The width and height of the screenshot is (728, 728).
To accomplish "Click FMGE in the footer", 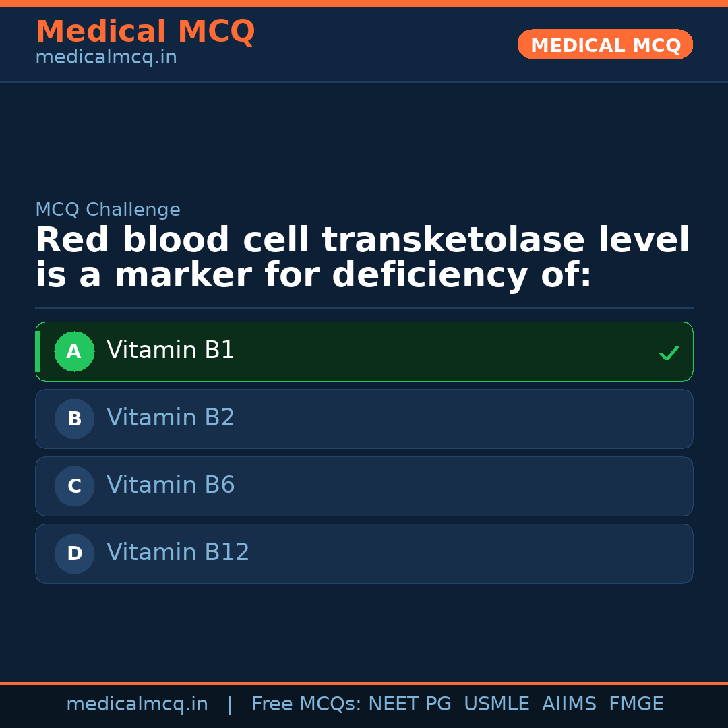I will (x=636, y=704).
